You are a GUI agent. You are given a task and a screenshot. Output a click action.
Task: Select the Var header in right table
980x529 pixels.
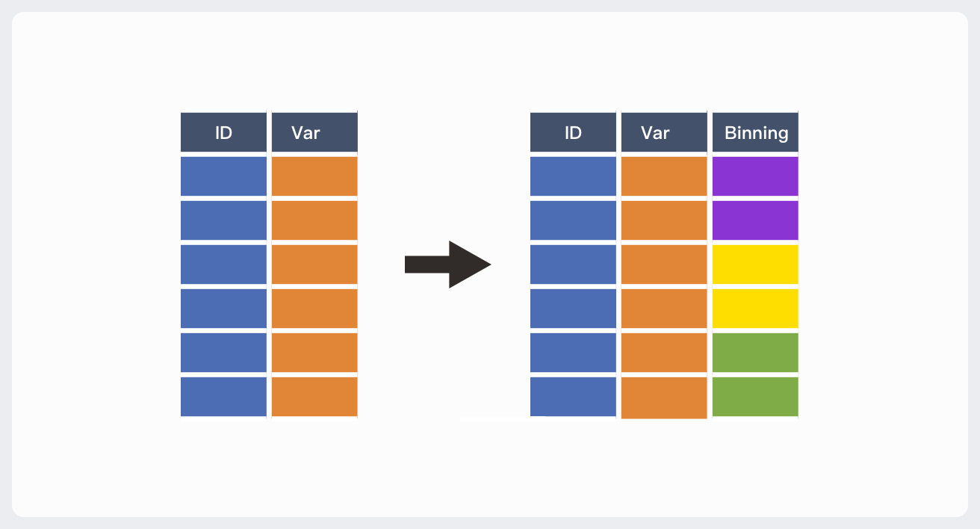coord(664,132)
